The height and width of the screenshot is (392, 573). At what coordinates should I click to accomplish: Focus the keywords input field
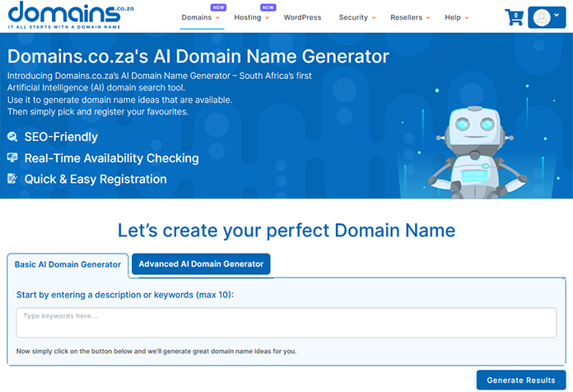coord(286,323)
